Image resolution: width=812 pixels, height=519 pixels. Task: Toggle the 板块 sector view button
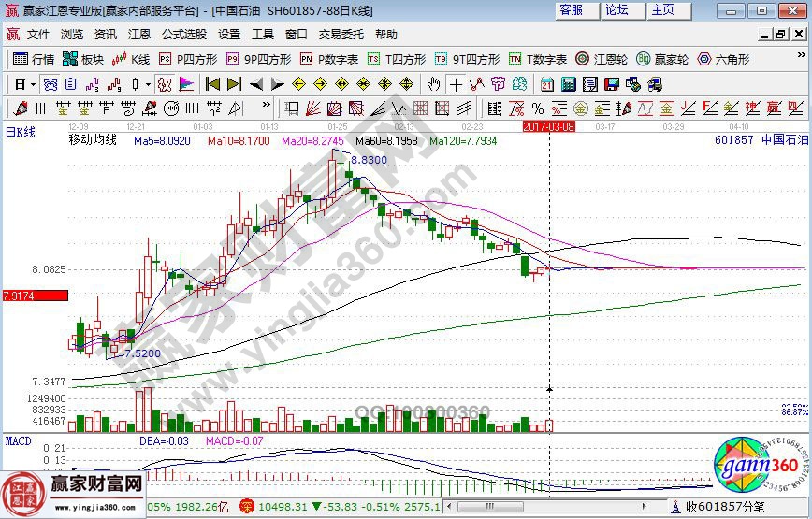[82, 59]
